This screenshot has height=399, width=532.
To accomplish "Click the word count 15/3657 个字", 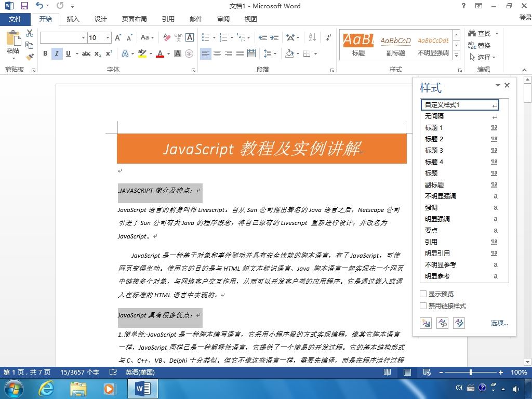I will (x=79, y=372).
